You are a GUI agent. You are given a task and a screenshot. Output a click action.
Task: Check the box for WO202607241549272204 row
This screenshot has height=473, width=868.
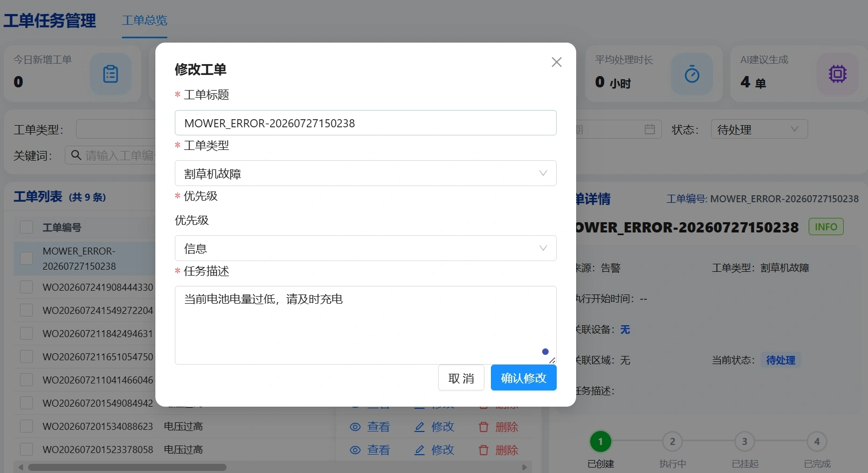point(26,310)
